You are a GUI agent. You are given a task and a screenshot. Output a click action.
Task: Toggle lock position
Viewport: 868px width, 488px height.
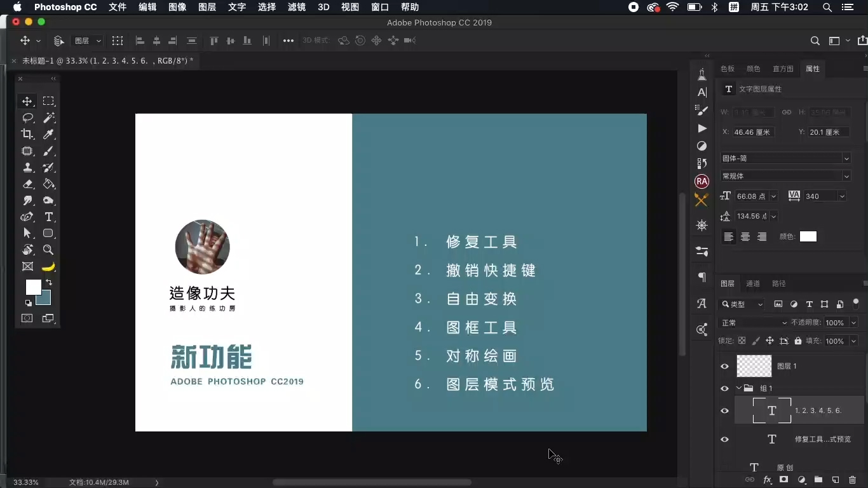[x=770, y=341]
